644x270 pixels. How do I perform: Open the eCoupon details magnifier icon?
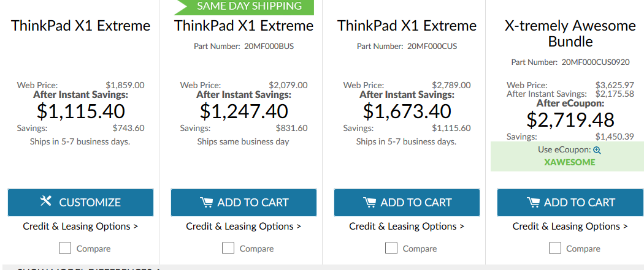pyautogui.click(x=597, y=151)
